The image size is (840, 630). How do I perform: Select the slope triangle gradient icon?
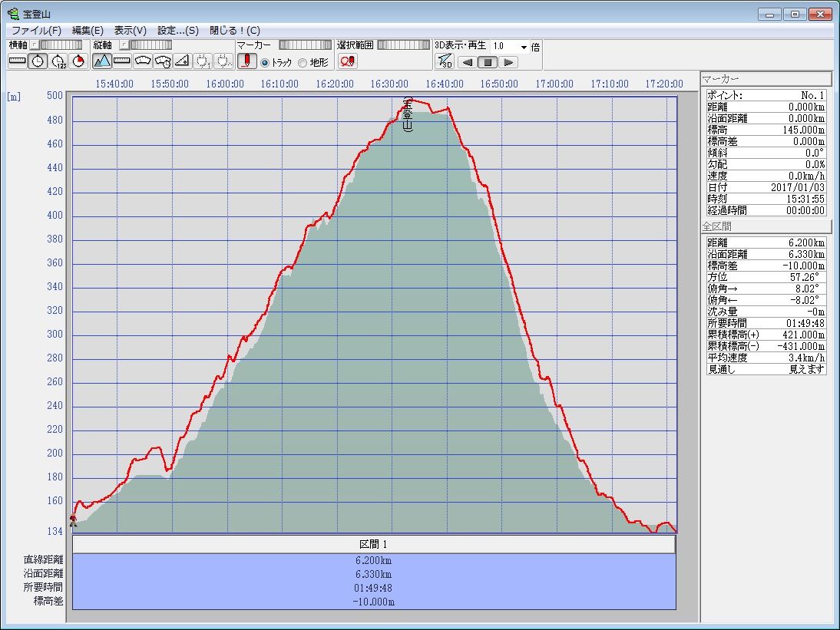[182, 61]
